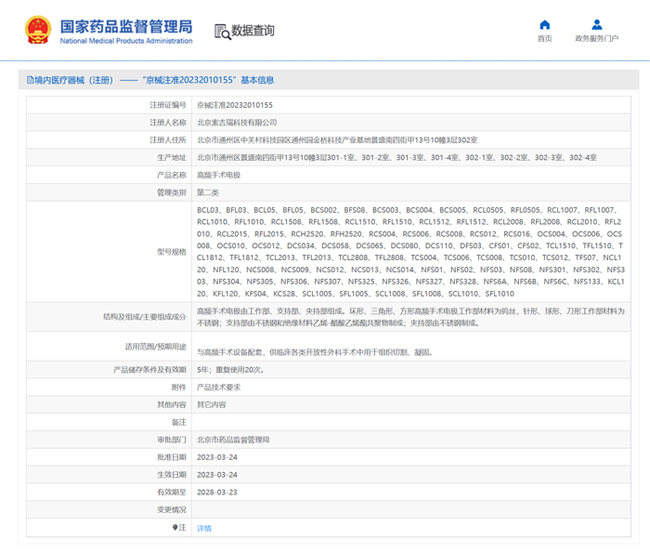
Task: Open the 详情 link in the last row
Action: coord(204,527)
